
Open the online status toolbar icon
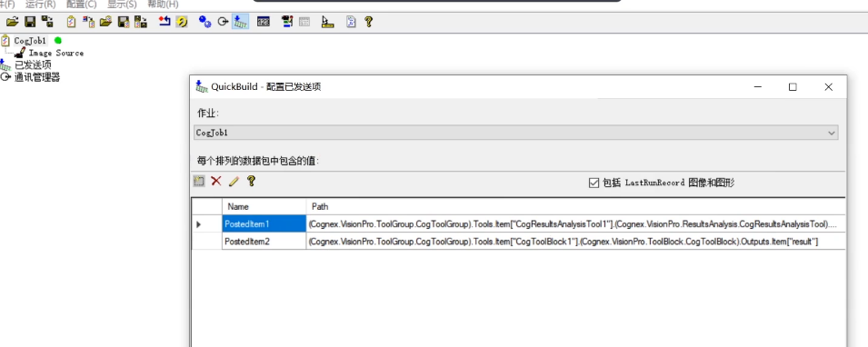point(286,22)
